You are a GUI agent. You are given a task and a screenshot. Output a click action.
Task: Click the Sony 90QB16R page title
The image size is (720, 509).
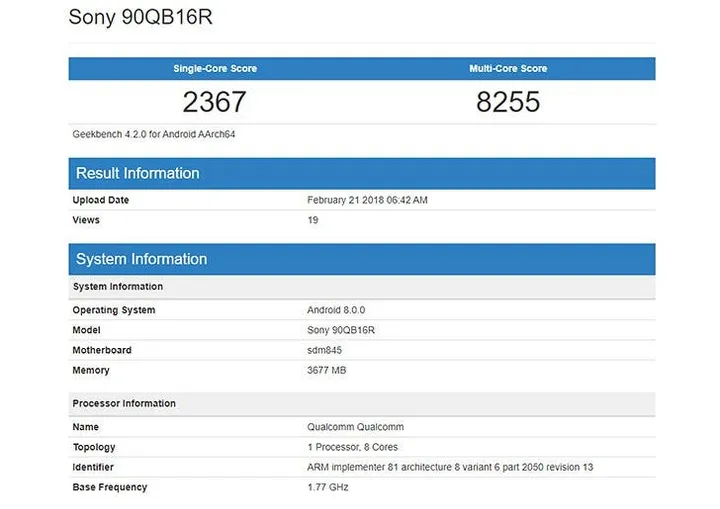coord(140,18)
